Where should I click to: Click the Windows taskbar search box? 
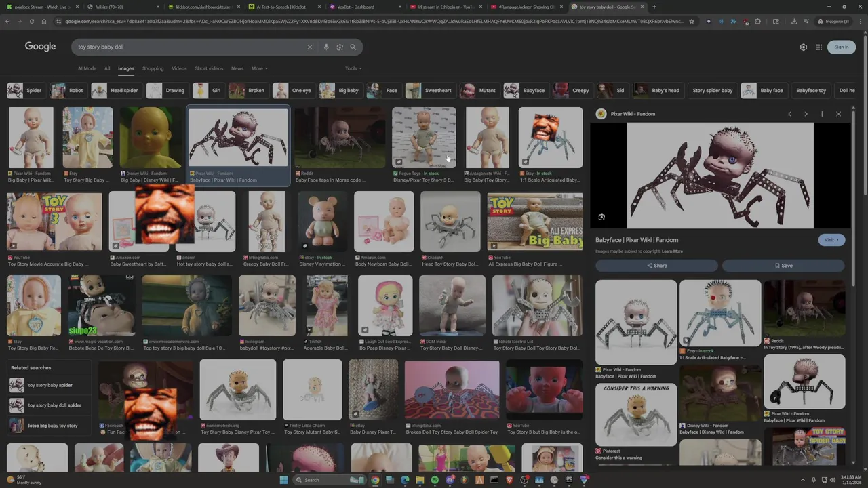pos(329,480)
